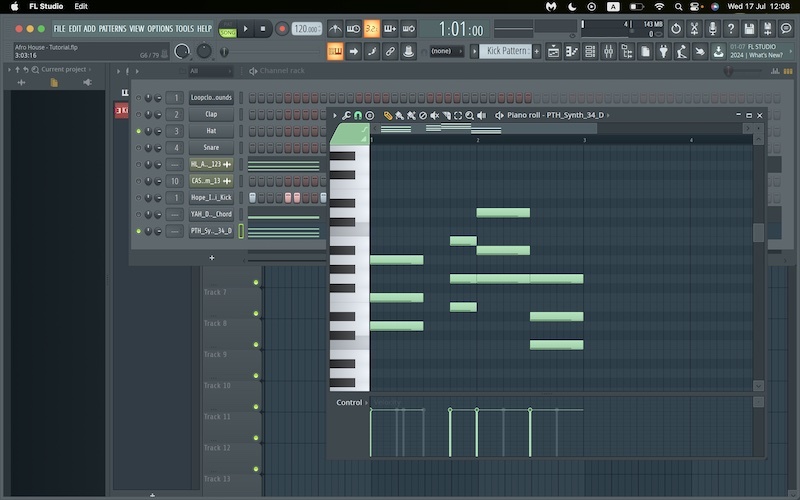Click the Snare channel button
The width and height of the screenshot is (800, 500).
[x=211, y=148]
